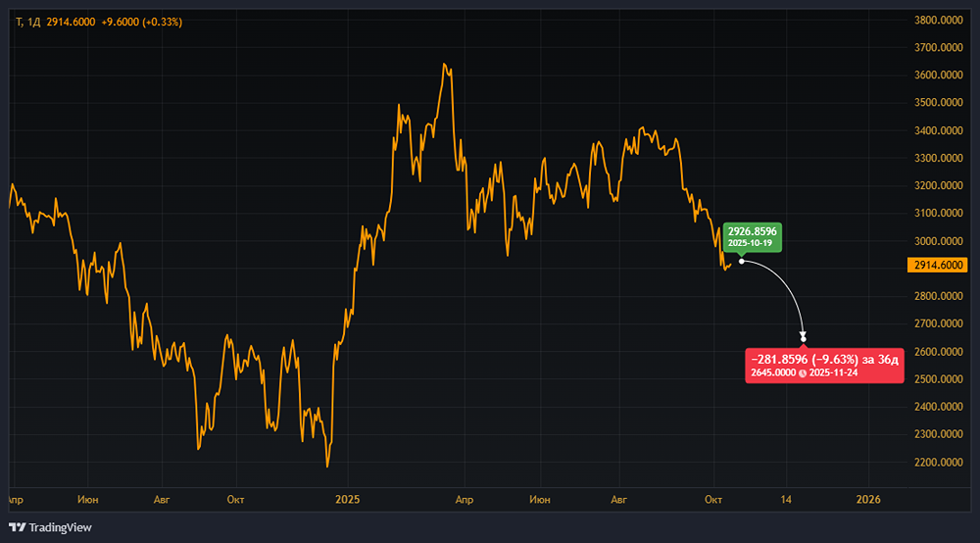Viewport: 980px width, 543px height.
Task: Click the 3000.0000 price axis label
Action: (x=938, y=241)
